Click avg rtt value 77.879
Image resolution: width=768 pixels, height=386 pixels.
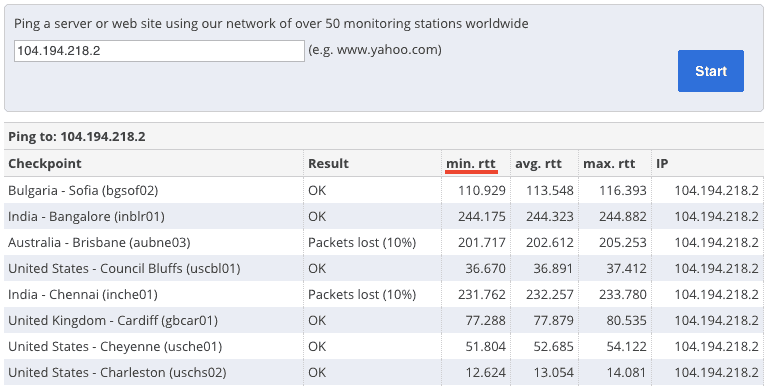click(553, 320)
